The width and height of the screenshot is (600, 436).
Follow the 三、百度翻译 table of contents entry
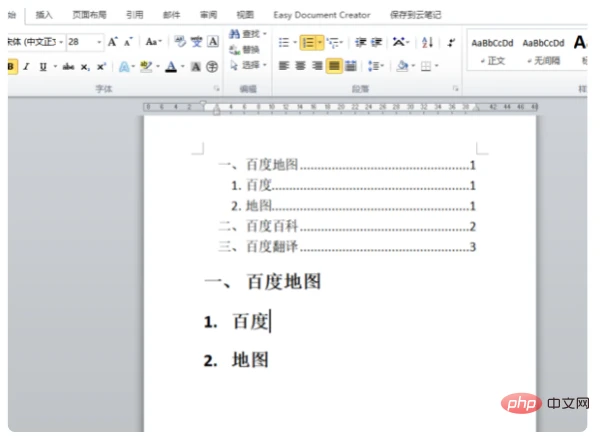coord(347,247)
